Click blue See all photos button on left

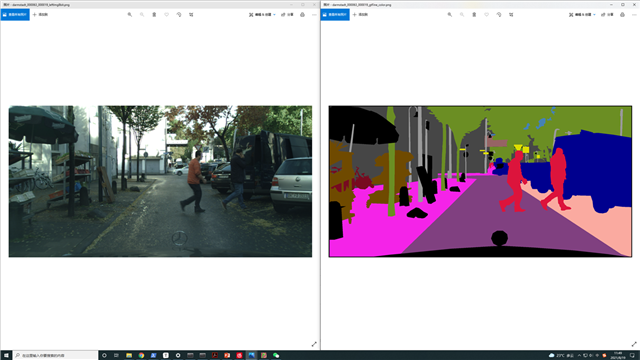15,15
